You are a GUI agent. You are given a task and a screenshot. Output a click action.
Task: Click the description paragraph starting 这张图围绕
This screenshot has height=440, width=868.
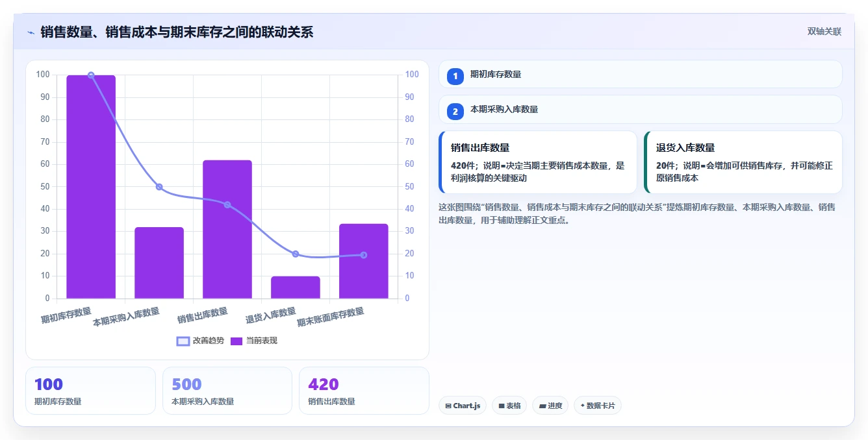pyautogui.click(x=637, y=214)
